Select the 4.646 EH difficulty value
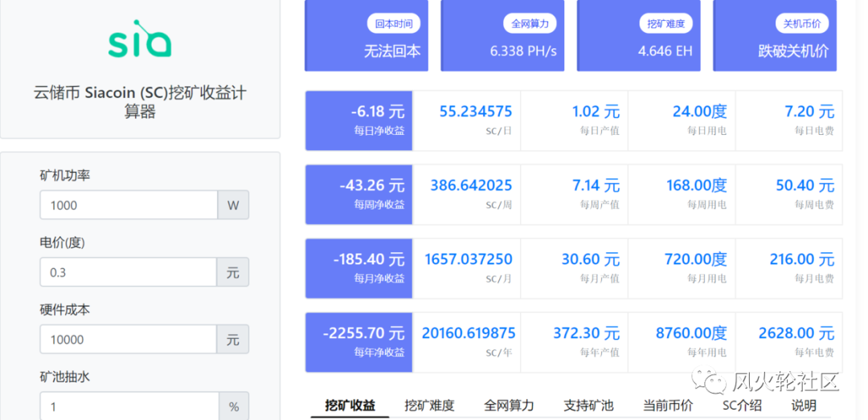 point(665,51)
